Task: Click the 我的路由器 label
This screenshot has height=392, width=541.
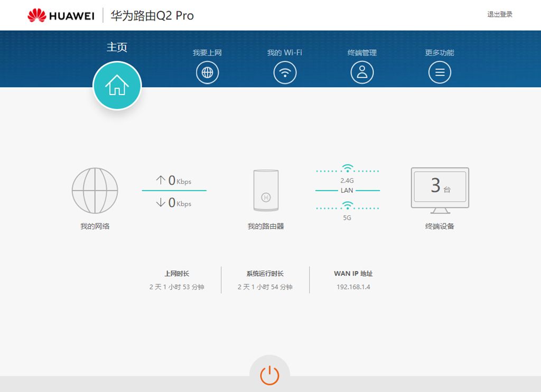Action: [266, 226]
